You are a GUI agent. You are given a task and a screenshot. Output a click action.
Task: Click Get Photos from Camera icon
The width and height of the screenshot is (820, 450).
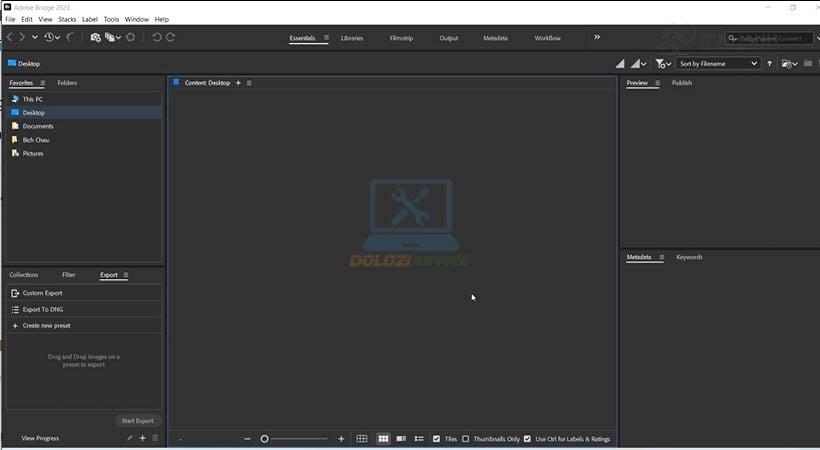[95, 37]
